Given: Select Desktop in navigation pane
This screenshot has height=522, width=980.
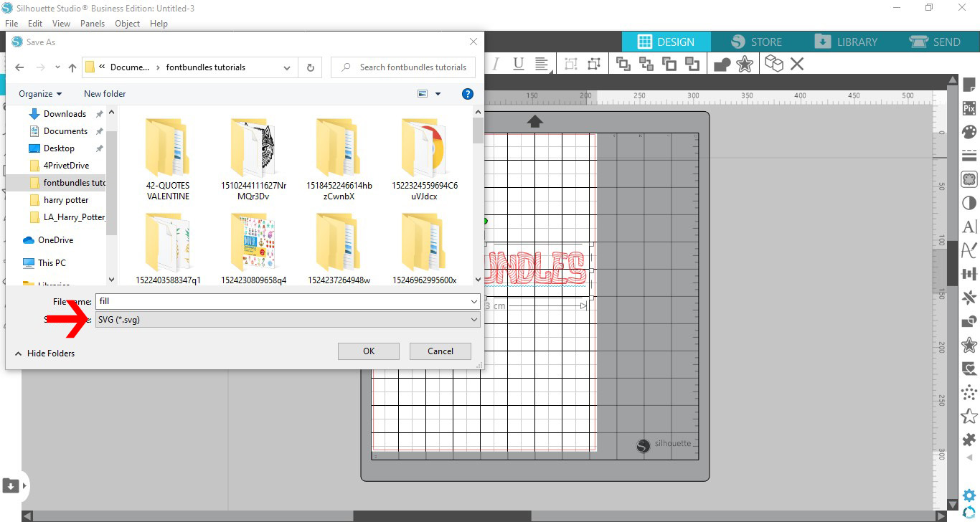Looking at the screenshot, I should pos(59,148).
